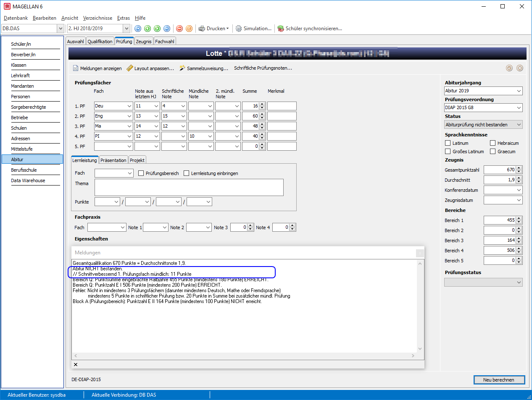Adjust Bereich 1 spinner
The height and width of the screenshot is (400, 532).
coord(519,220)
